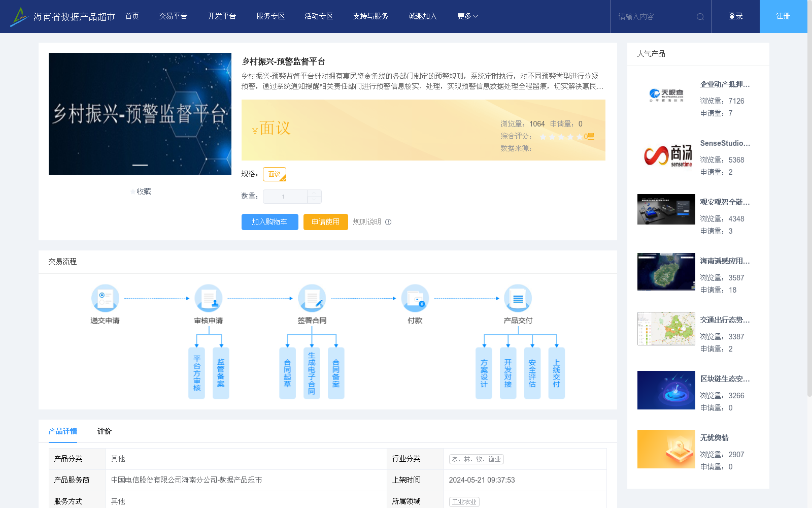Click the 签署合同 flow step icon
The height and width of the screenshot is (508, 812).
312,298
